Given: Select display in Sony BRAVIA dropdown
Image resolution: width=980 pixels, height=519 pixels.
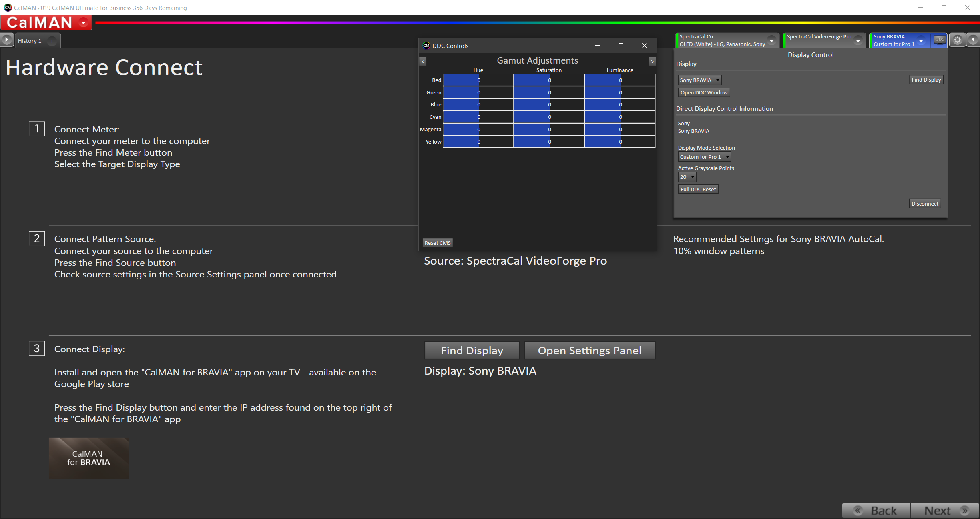Looking at the screenshot, I should pos(699,80).
